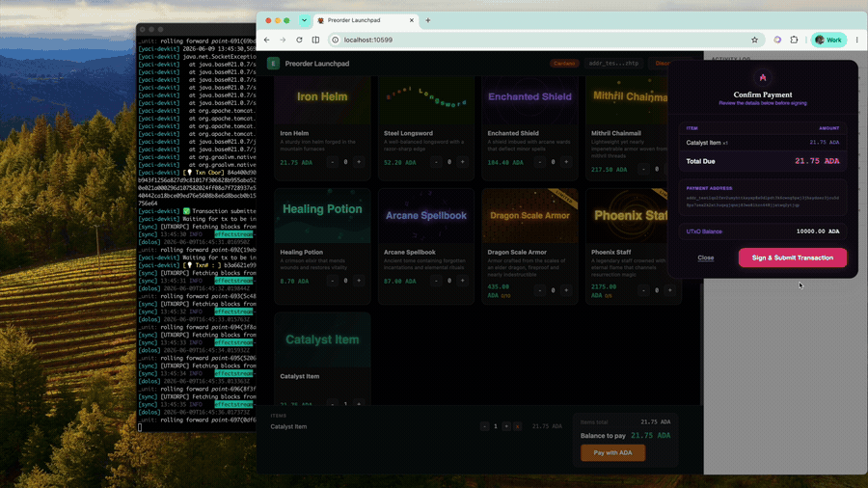Click the browser forward arrow
The image size is (868, 488).
pos(283,40)
